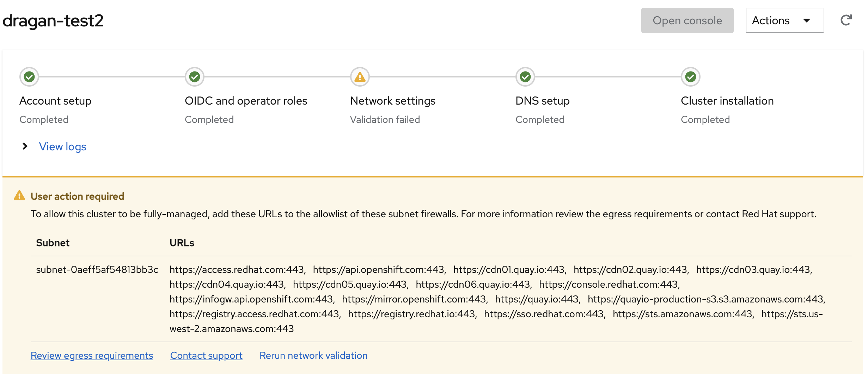Click Rerun network validation
The image size is (868, 381).
tap(313, 356)
